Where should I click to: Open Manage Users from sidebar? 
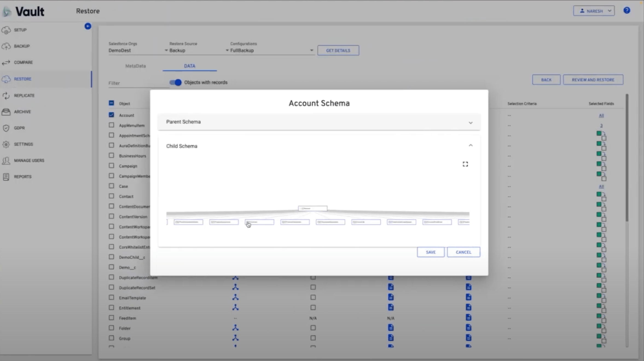click(29, 161)
